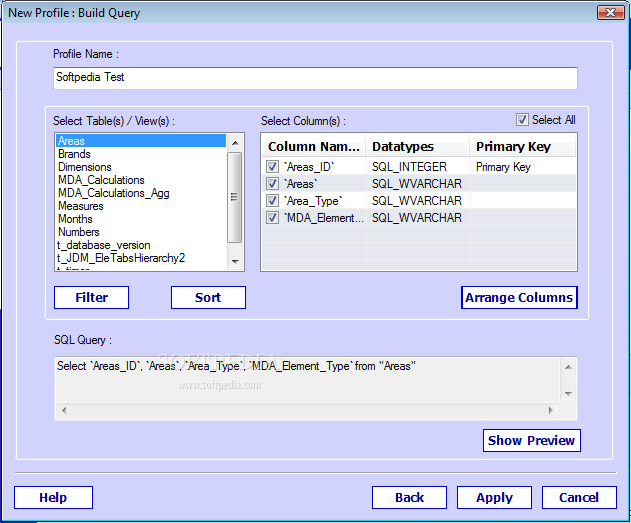Click the Profile Name input field

coord(315,78)
